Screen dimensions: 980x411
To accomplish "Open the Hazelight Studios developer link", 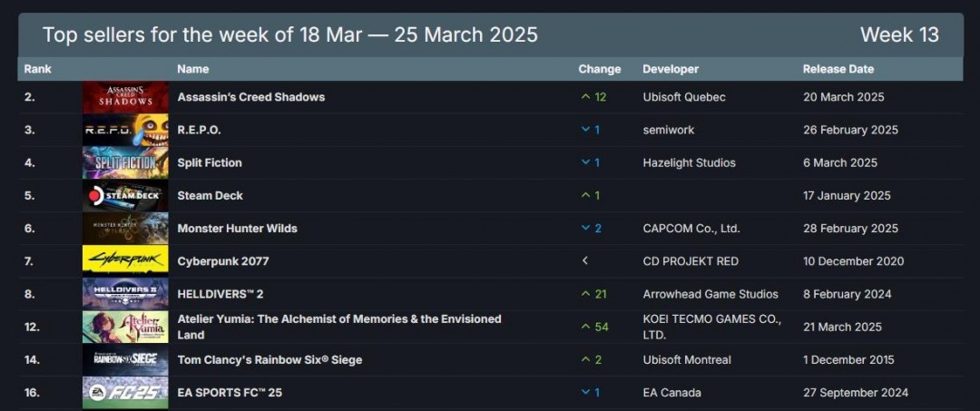I will pyautogui.click(x=689, y=163).
